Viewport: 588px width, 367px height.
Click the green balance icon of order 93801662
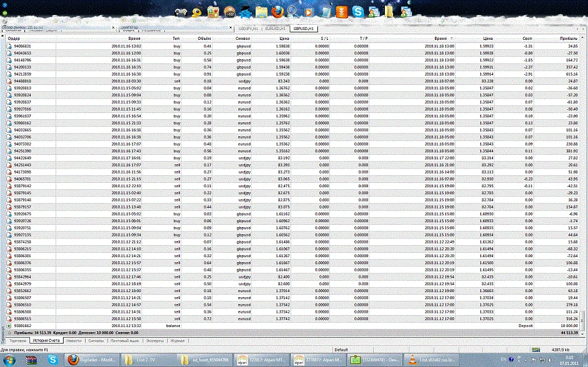[x=9, y=326]
